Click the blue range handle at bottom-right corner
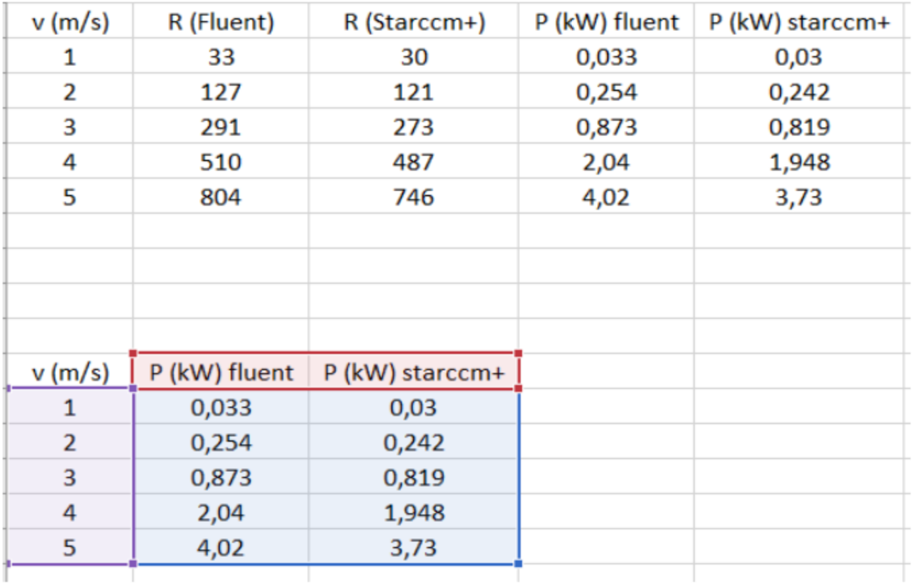The height and width of the screenshot is (588, 912). coord(518,564)
